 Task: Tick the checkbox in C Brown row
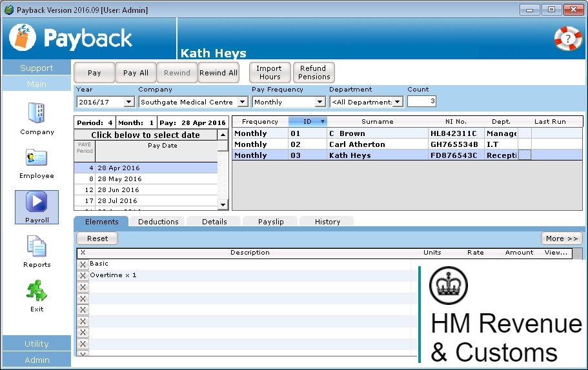(525, 133)
